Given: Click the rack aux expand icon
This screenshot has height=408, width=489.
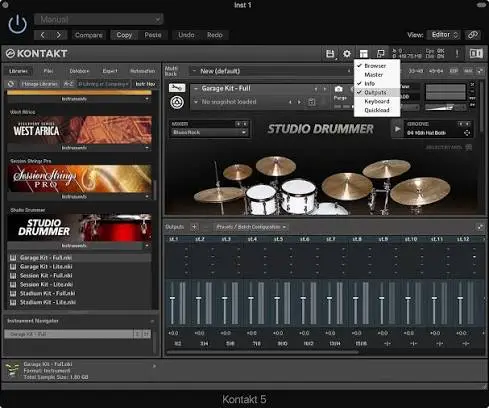Looking at the screenshot, I should point(480,71).
